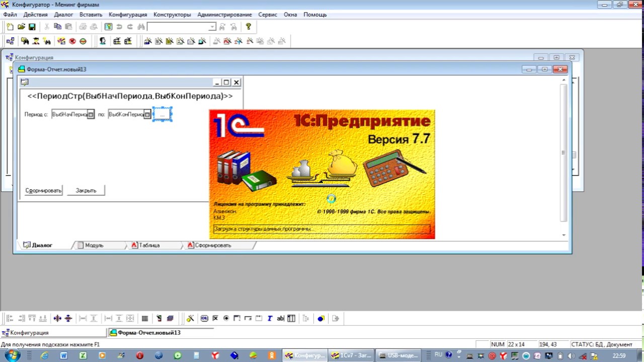This screenshot has height=362, width=644.
Task: Insert a radio button control icon
Action: coord(226,318)
